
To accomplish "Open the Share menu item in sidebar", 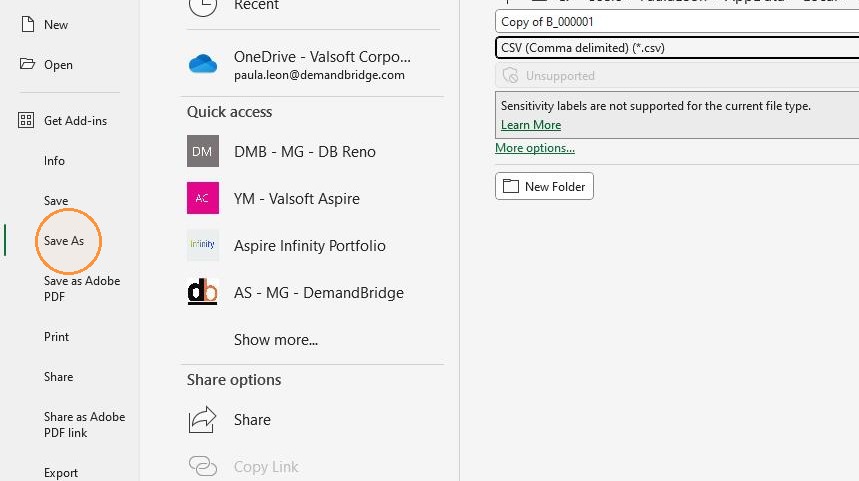I will click(59, 376).
